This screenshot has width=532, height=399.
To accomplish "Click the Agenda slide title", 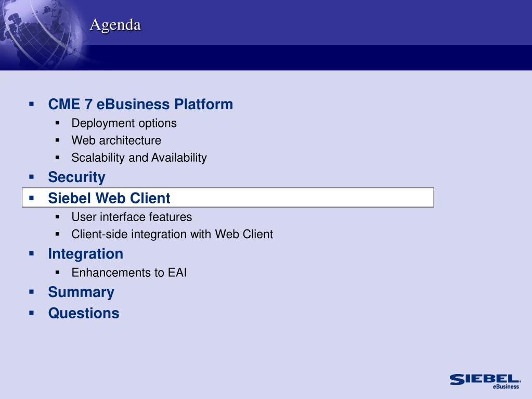I will click(115, 25).
